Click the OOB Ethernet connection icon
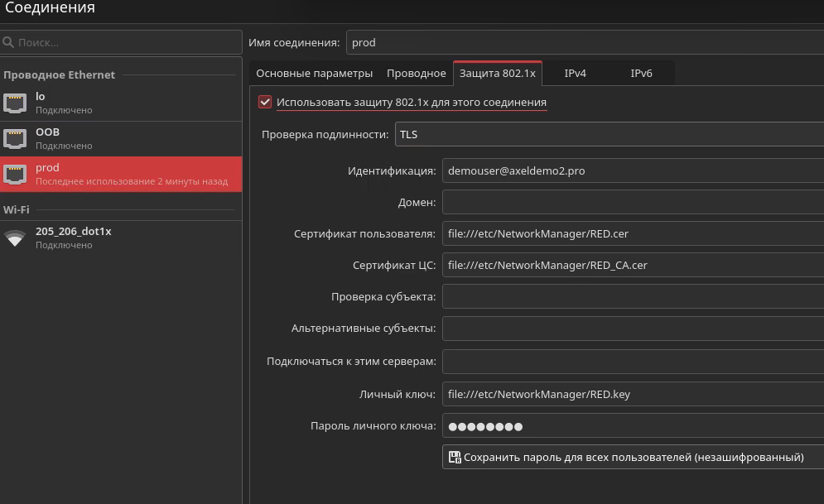The height and width of the screenshot is (504, 824). [x=15, y=138]
